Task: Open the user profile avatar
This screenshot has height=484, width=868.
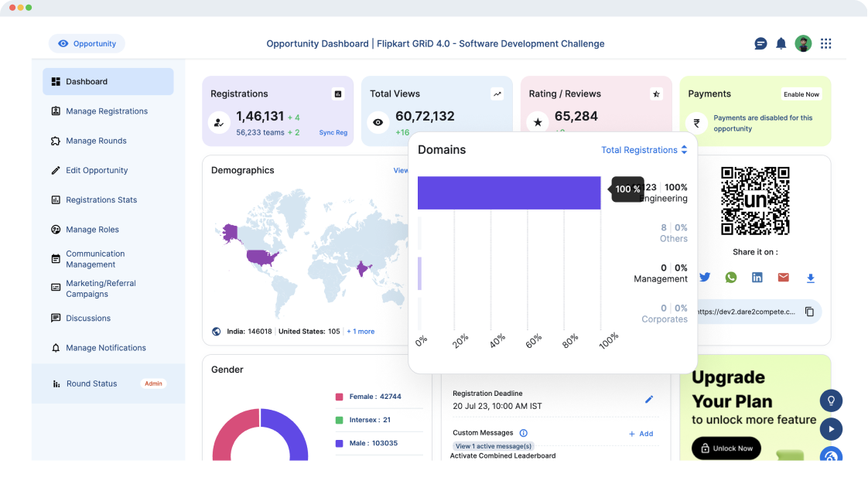Action: point(803,43)
